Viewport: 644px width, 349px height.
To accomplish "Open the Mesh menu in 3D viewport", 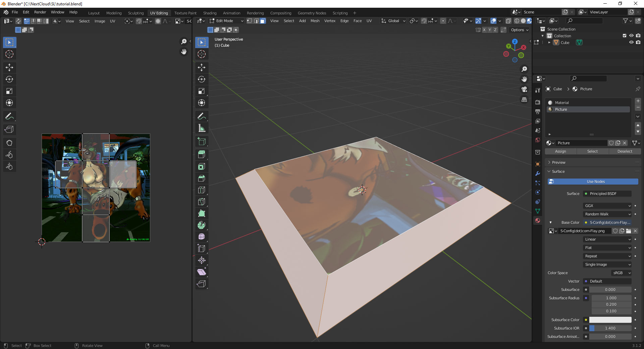I will (x=315, y=21).
